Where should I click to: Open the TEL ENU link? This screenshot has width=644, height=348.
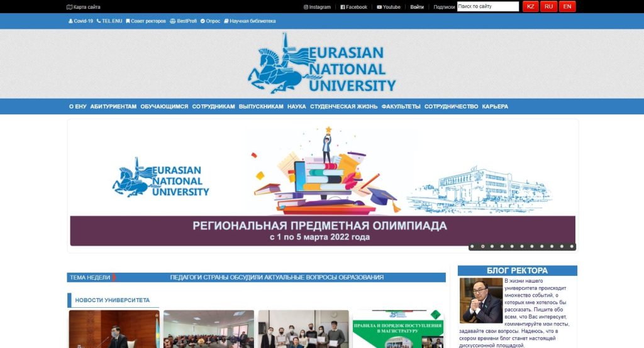coord(109,21)
